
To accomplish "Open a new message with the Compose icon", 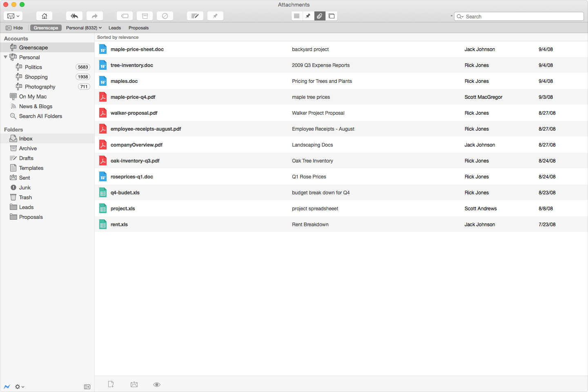I will point(195,16).
